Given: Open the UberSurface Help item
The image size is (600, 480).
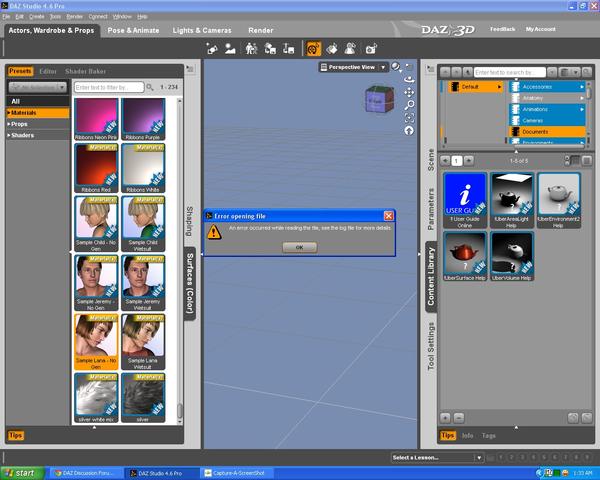Looking at the screenshot, I should click(465, 256).
